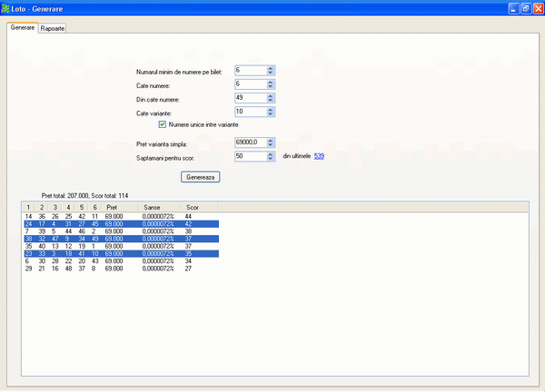Screen dimensions: 545x392
Task: Decrease 'Saptamani pentru scor' spinner value
Action: tap(271, 159)
